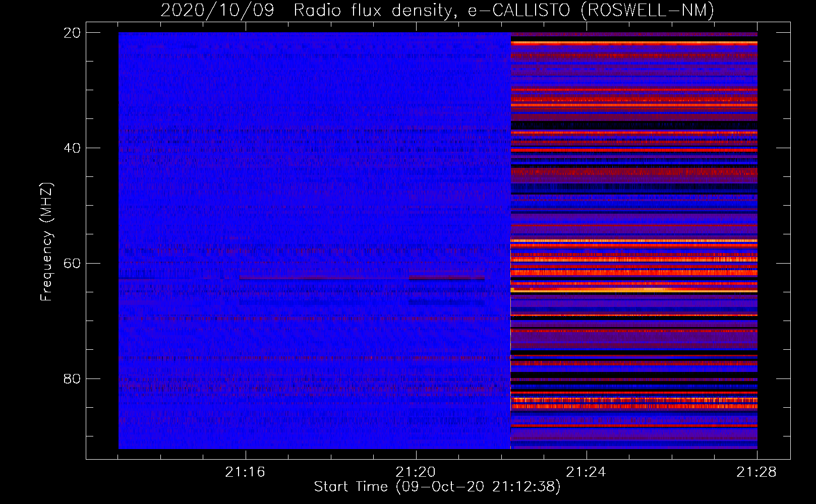Click the 21:24 time tick label
The image size is (816, 504).
586,472
